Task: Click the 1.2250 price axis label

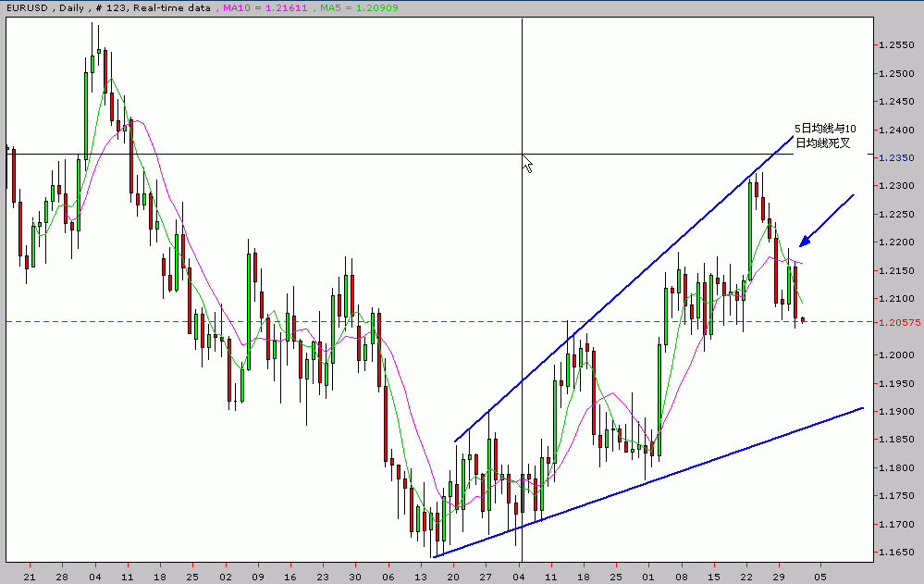Action: click(896, 214)
